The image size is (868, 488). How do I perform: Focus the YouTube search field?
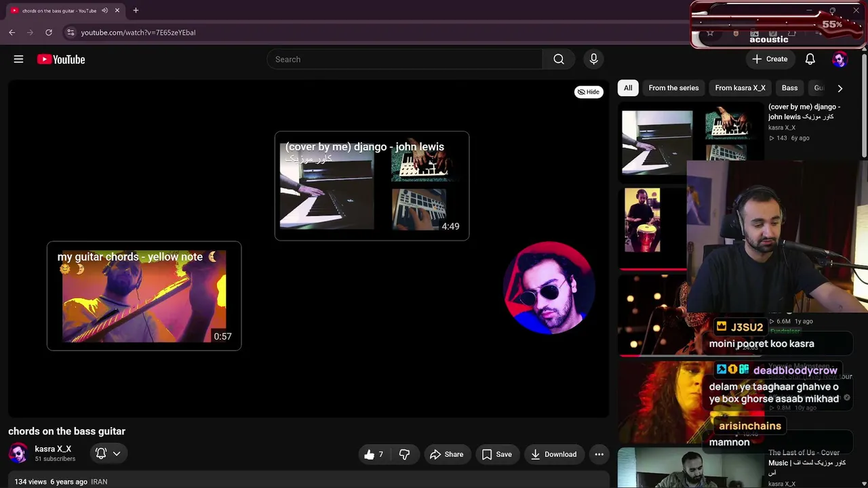(405, 60)
